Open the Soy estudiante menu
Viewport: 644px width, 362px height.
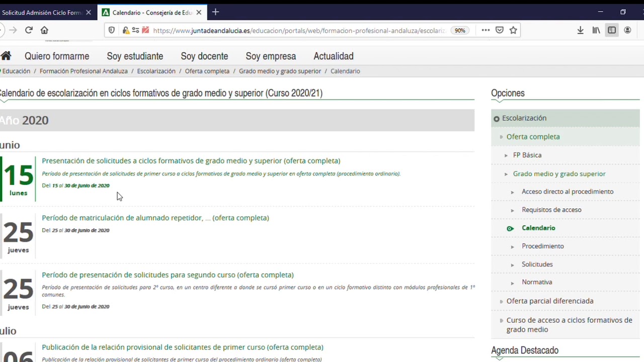click(x=135, y=56)
